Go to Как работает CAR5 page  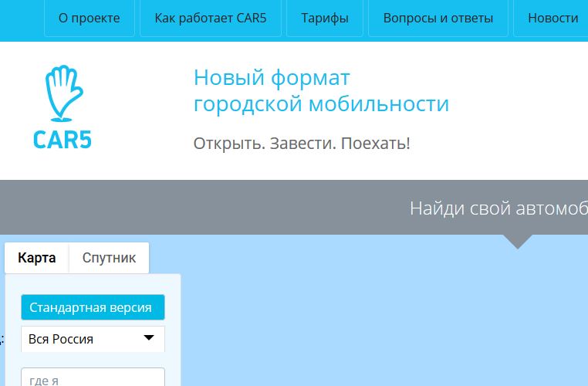(x=210, y=18)
